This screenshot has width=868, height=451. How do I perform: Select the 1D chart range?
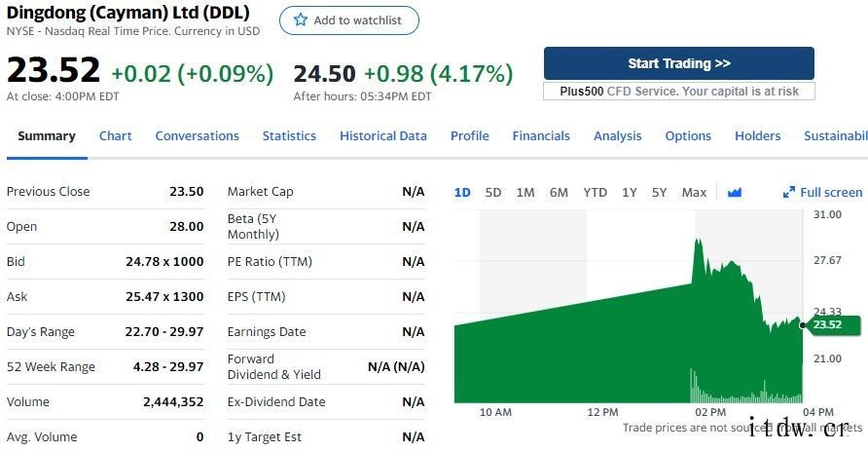[462, 193]
